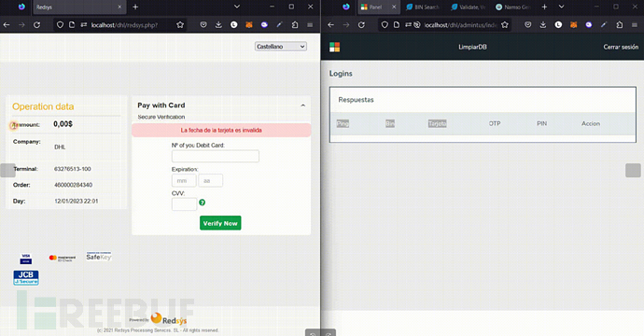Focus the Debit Card number field
Viewport: 644px width, 336px height.
(216, 156)
